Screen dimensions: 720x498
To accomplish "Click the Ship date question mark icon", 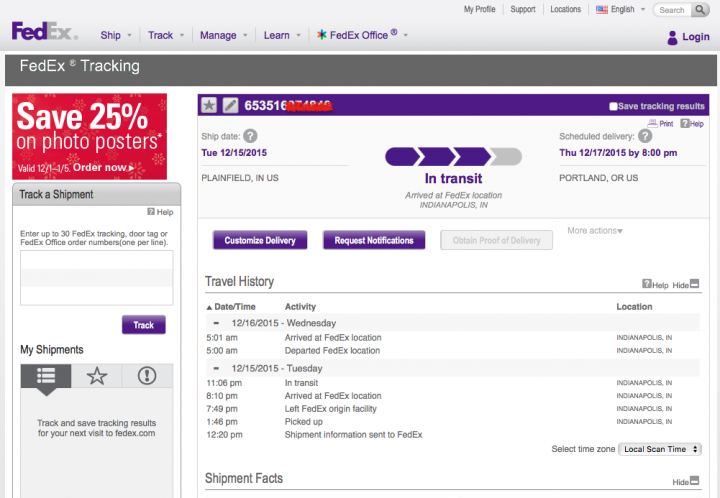I will coord(250,136).
